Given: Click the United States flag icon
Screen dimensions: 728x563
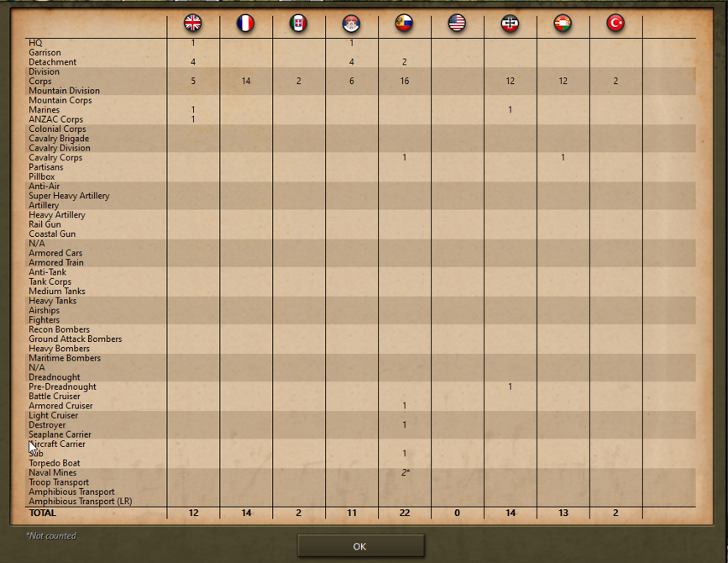Looking at the screenshot, I should [457, 23].
